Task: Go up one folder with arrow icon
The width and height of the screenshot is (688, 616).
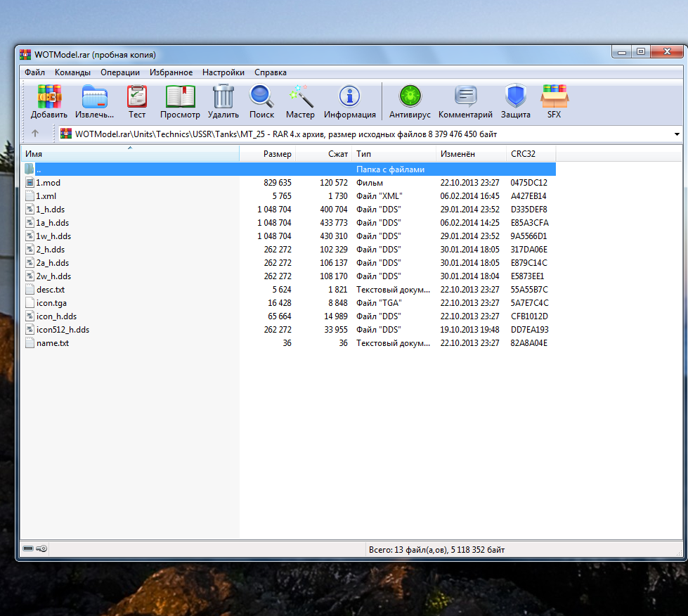Action: pyautogui.click(x=35, y=133)
